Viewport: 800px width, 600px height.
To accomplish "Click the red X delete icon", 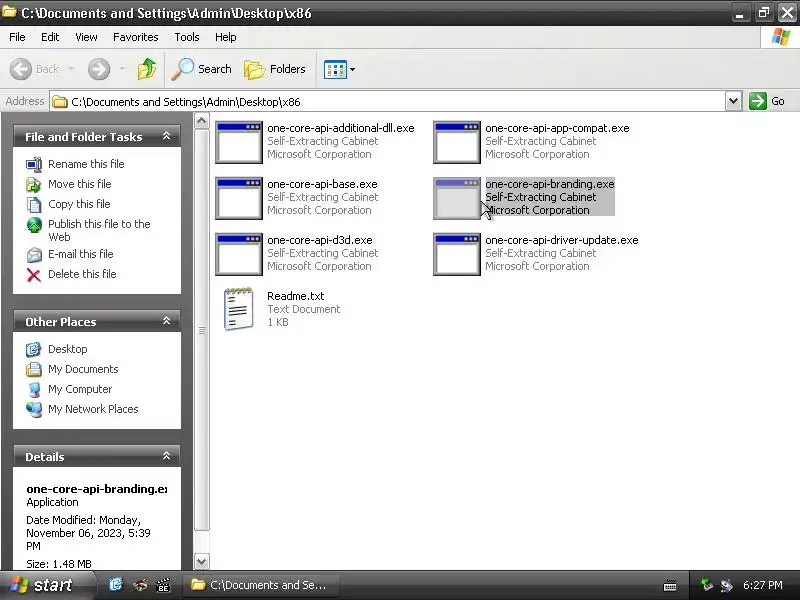I will [34, 274].
